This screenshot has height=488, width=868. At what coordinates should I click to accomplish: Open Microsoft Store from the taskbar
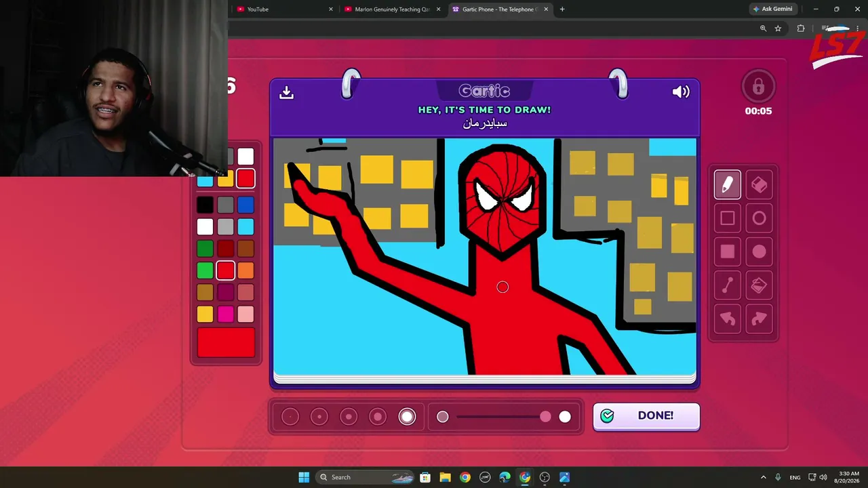[x=425, y=477]
